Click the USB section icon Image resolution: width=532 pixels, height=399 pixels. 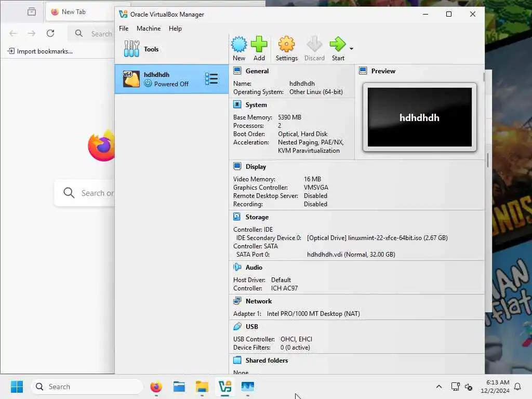237,326
